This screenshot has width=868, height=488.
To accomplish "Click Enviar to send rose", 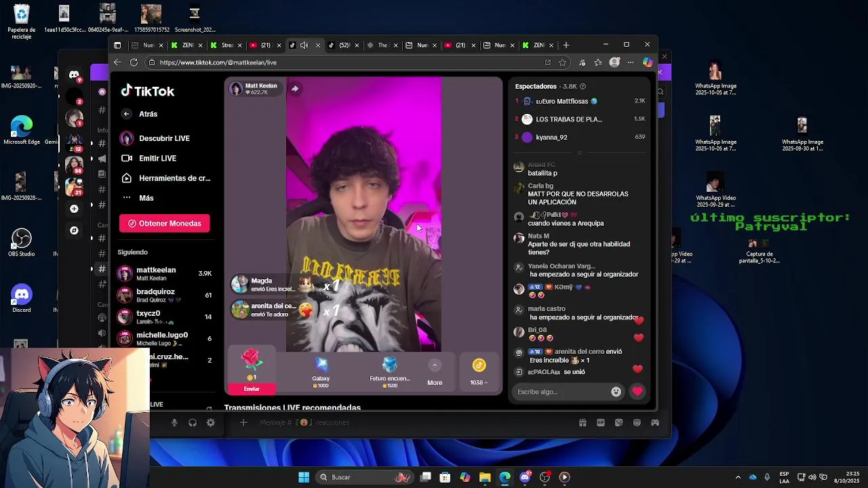I will [x=252, y=389].
